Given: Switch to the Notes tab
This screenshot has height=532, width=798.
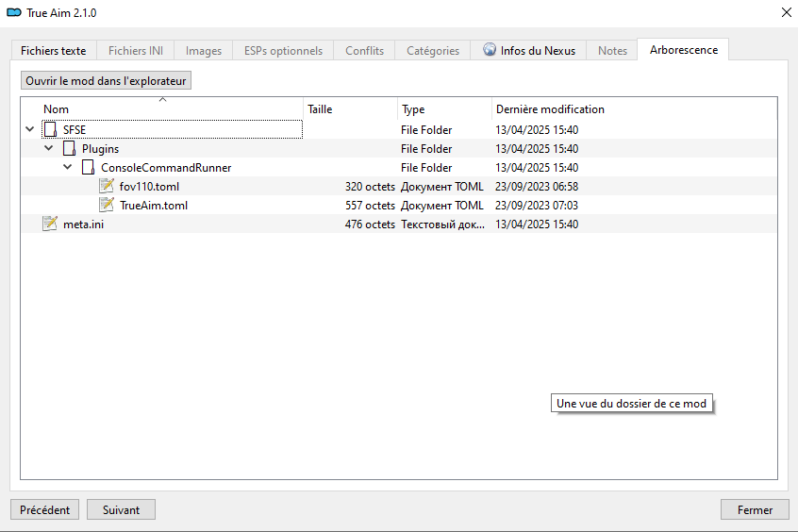Looking at the screenshot, I should pos(612,50).
